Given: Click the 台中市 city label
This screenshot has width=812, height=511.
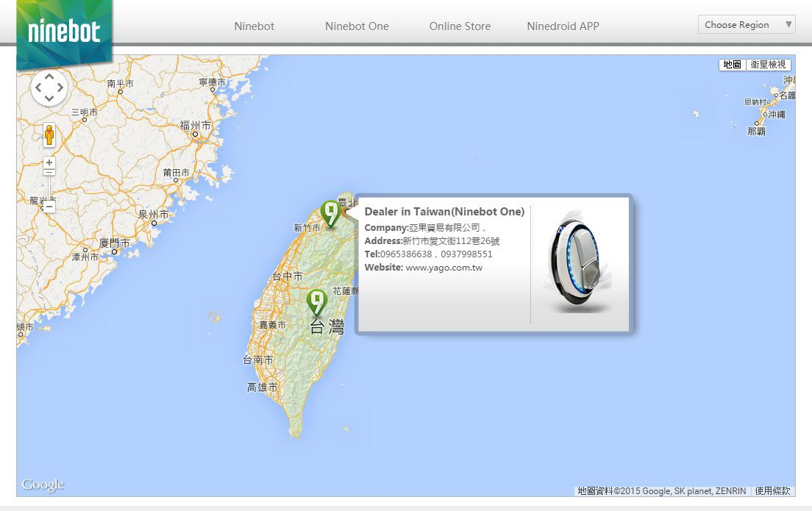Looking at the screenshot, I should pyautogui.click(x=288, y=276).
